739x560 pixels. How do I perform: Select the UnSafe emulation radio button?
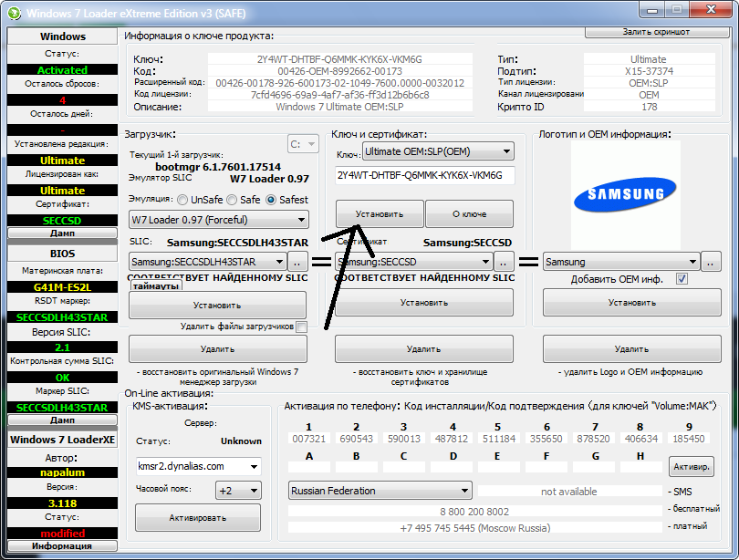click(182, 200)
